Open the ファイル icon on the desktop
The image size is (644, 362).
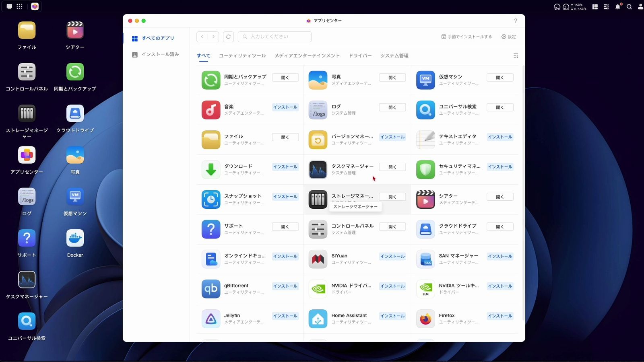(27, 31)
